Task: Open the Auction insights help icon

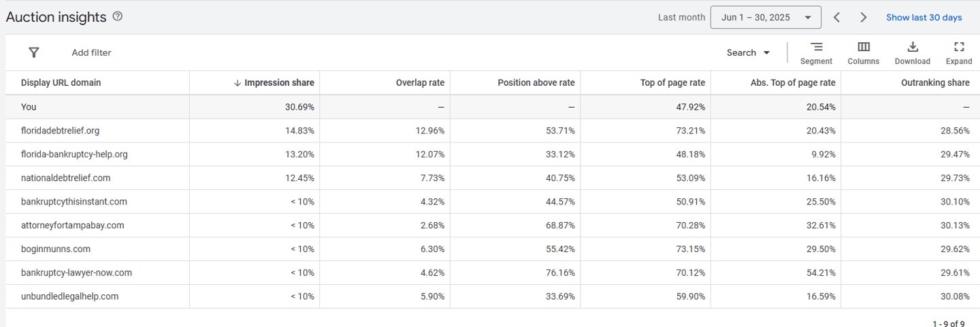Action: (118, 17)
